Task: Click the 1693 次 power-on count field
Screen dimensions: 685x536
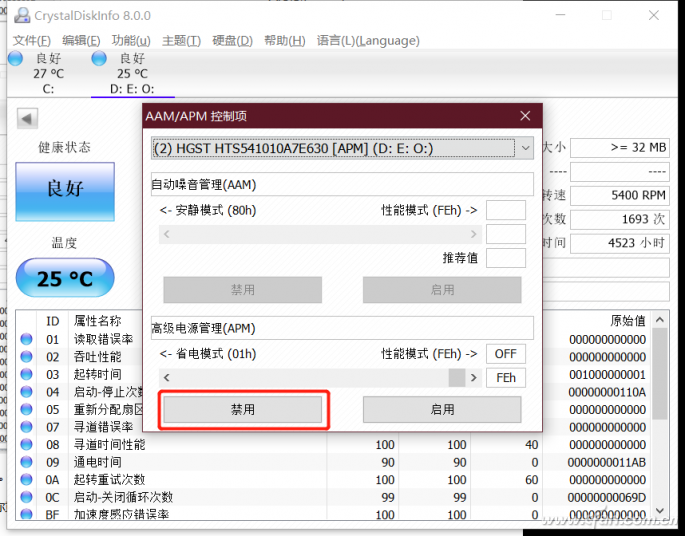Action: (x=619, y=219)
